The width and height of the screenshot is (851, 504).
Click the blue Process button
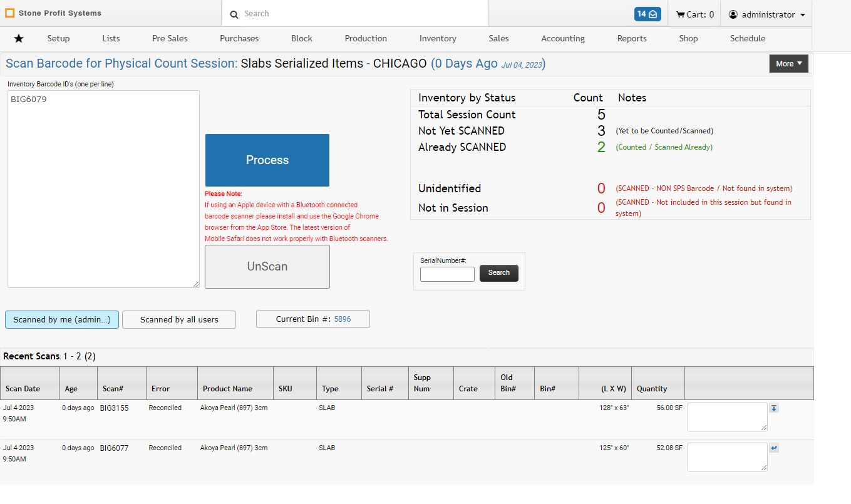click(x=267, y=160)
